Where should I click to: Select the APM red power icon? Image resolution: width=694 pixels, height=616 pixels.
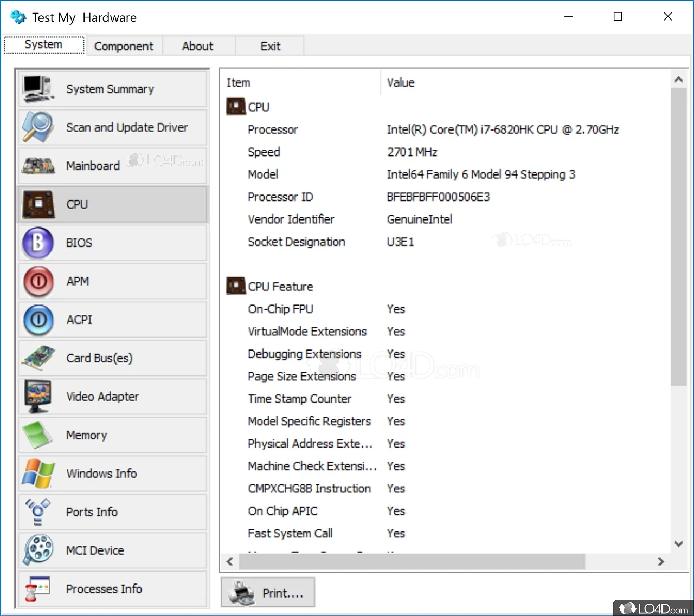[x=38, y=281]
